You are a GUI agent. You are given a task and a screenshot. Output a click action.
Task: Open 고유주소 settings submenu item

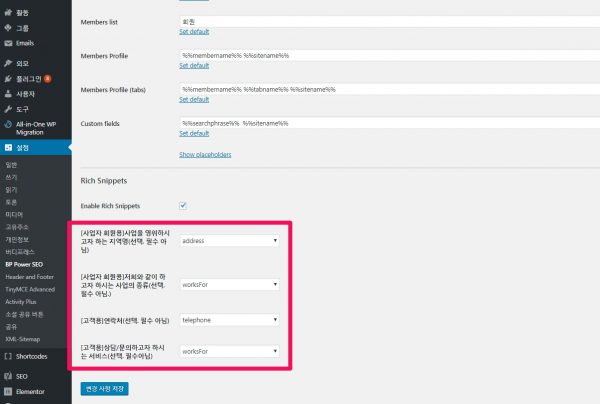pyautogui.click(x=17, y=227)
